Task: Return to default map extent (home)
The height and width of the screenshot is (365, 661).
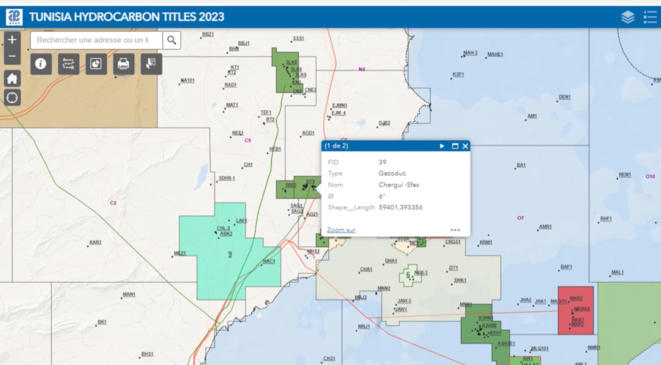Action: [x=12, y=78]
